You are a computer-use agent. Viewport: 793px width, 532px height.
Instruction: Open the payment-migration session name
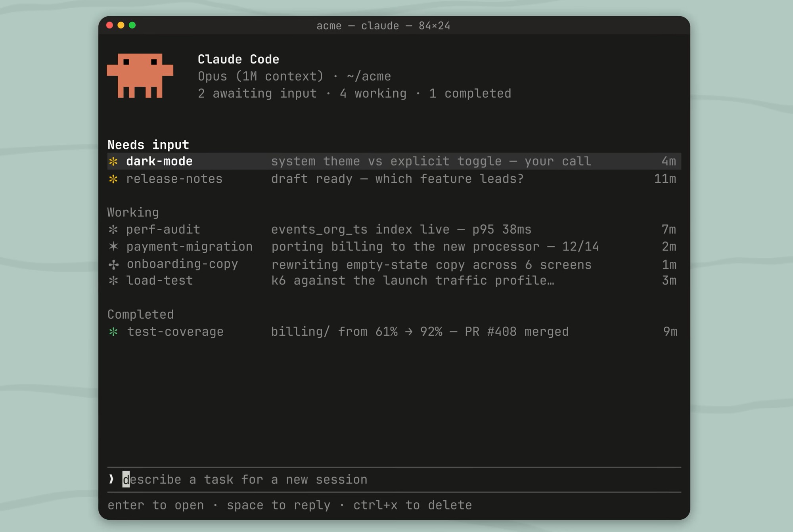click(190, 247)
